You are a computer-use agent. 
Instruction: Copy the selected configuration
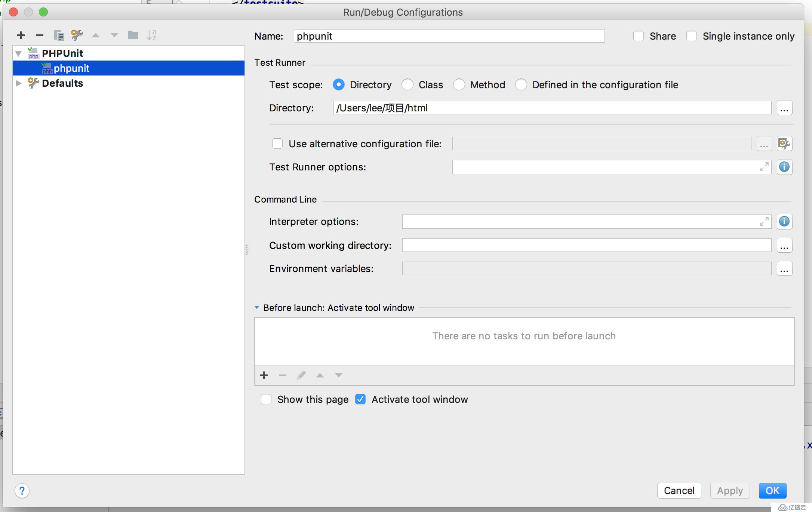59,35
